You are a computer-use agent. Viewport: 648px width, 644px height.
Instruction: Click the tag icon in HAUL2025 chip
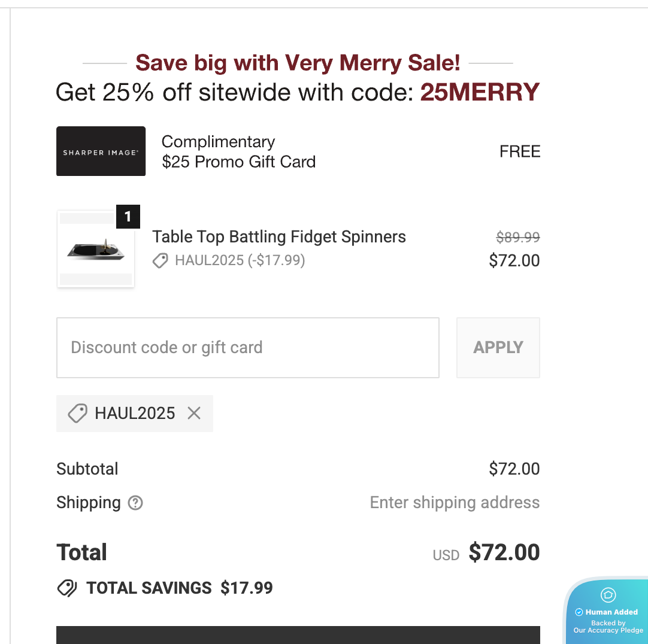77,413
